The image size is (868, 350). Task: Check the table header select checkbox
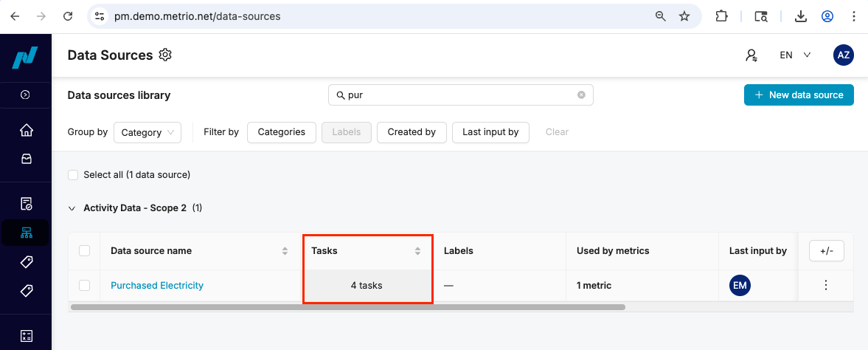point(84,251)
